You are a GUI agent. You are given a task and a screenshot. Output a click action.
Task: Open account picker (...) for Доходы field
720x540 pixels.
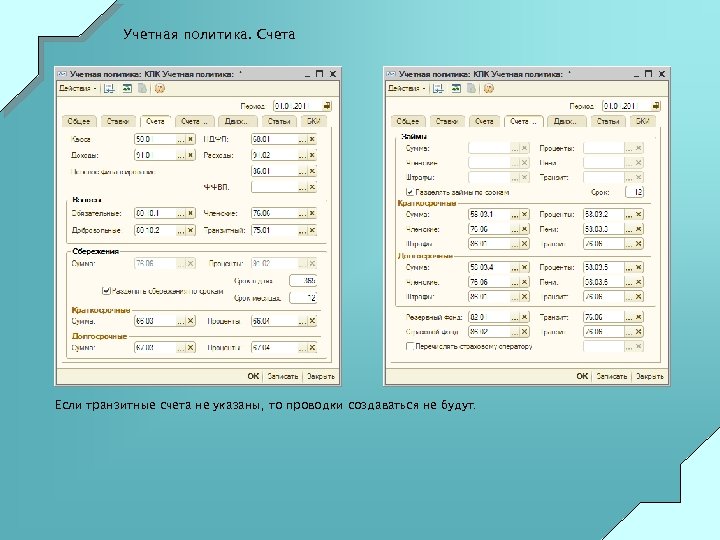[x=181, y=155]
